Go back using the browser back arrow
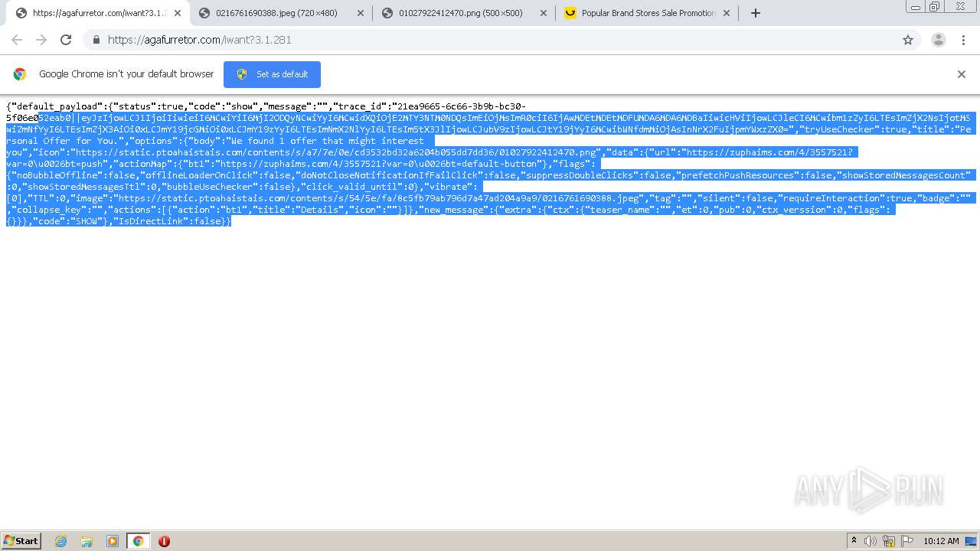Screen dimensions: 980x551 click(17, 40)
